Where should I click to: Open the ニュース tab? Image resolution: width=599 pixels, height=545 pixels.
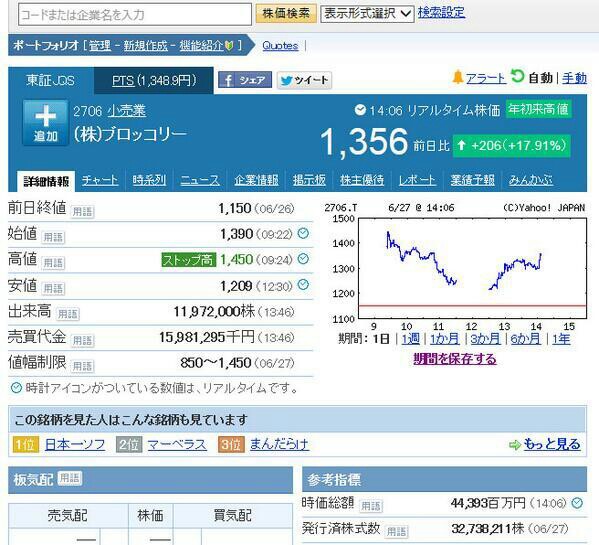[200, 180]
